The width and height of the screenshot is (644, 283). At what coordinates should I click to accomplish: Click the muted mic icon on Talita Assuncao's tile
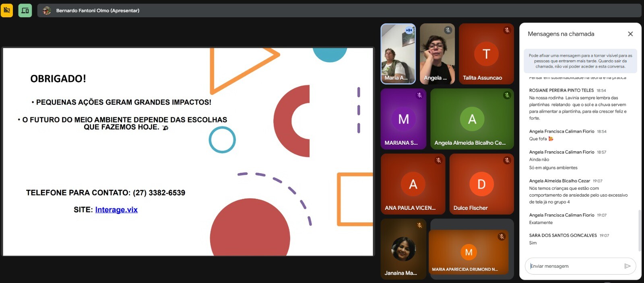point(507,30)
